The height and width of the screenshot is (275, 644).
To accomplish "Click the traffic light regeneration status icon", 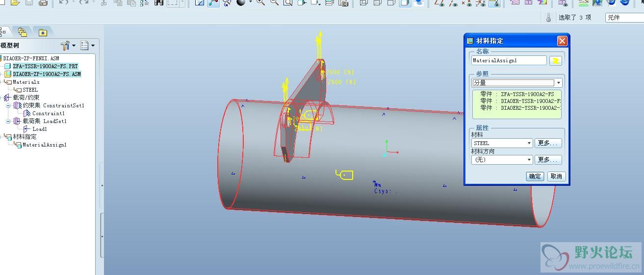I will point(548,17).
